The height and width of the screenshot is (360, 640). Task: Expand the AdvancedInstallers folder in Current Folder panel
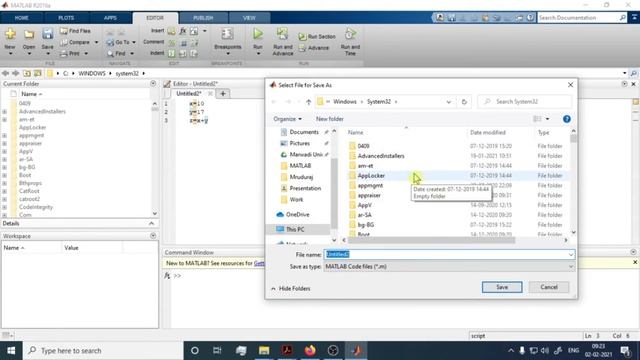4,111
